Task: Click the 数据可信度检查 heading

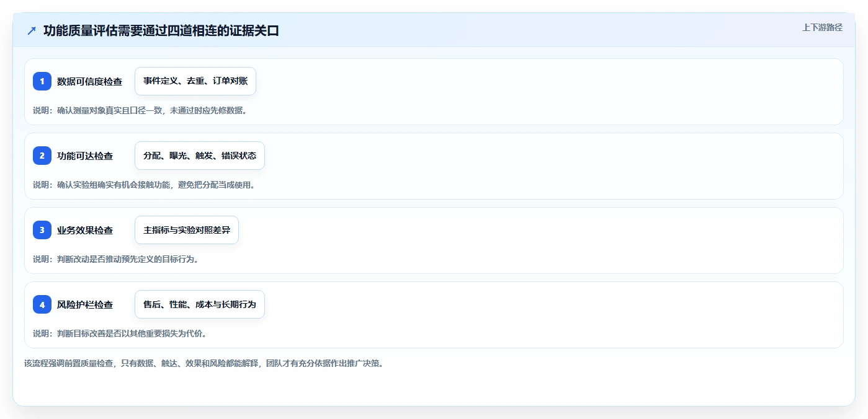Action: pos(89,81)
